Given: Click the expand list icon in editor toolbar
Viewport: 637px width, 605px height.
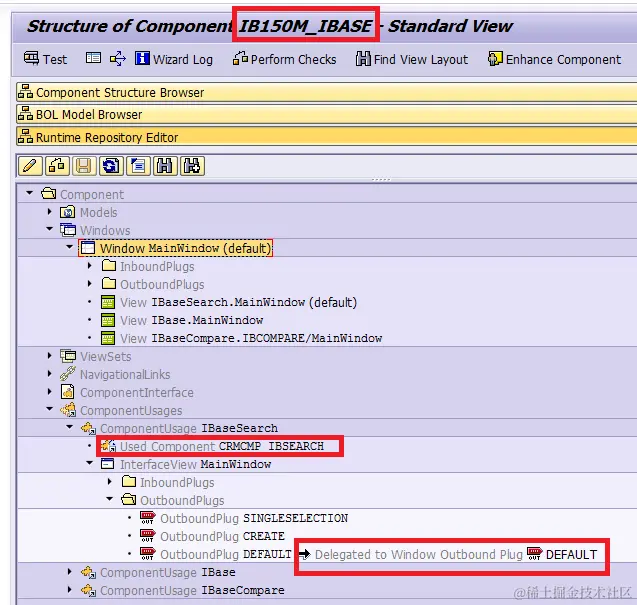Looking at the screenshot, I should click(x=138, y=166).
